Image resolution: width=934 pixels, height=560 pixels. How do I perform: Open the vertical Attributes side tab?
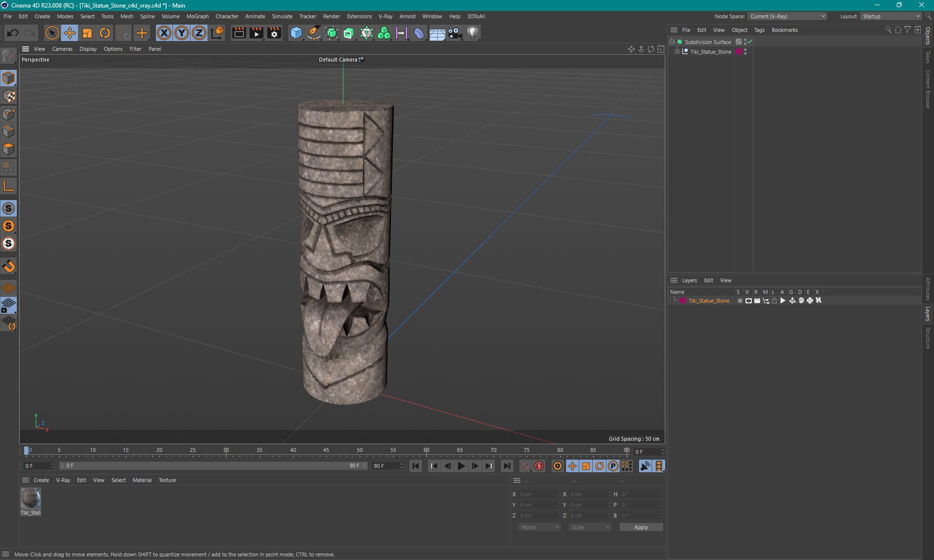click(x=928, y=289)
